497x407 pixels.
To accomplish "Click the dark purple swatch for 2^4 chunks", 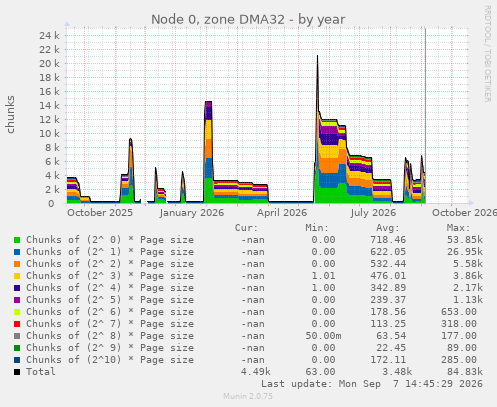I will pos(17,288).
